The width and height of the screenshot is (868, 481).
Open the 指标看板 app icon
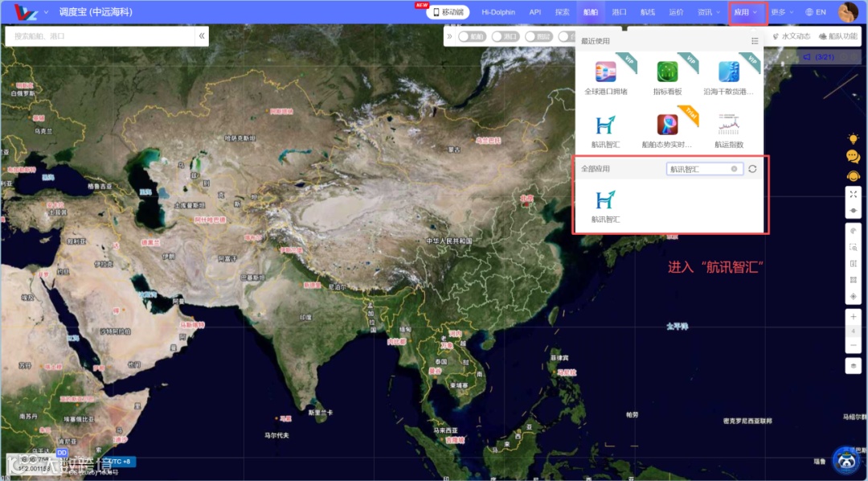point(667,72)
